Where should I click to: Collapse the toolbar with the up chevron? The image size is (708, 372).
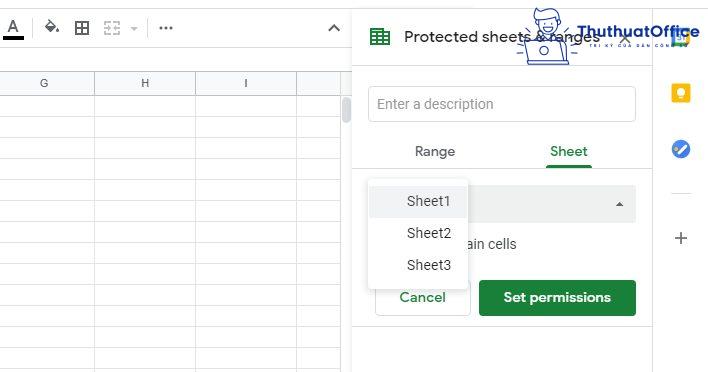tap(334, 28)
